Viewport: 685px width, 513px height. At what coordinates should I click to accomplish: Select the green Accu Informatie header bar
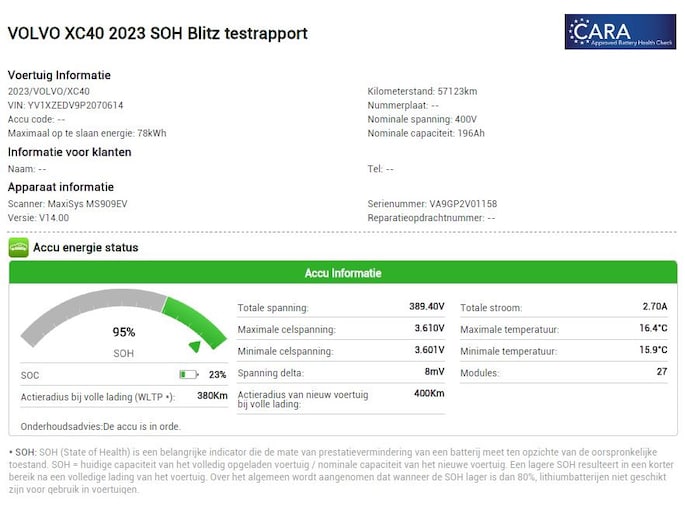click(x=342, y=273)
